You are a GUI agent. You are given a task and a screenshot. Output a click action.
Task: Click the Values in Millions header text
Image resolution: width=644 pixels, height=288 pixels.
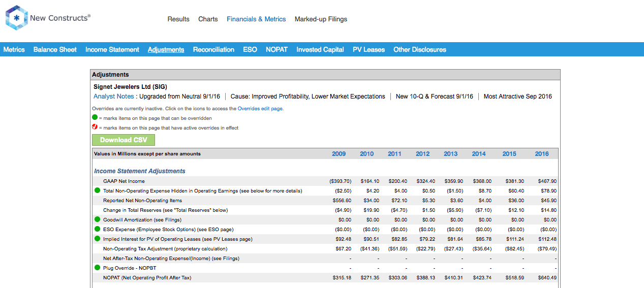pos(147,154)
